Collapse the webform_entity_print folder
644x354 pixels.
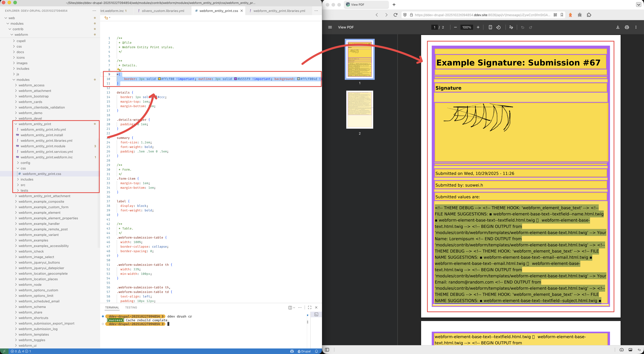coord(34,124)
